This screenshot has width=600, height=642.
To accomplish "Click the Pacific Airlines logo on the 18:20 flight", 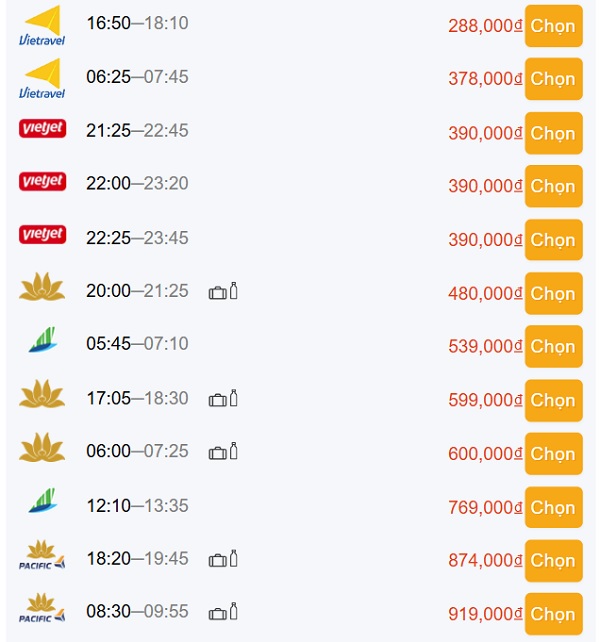I will coord(42,555).
